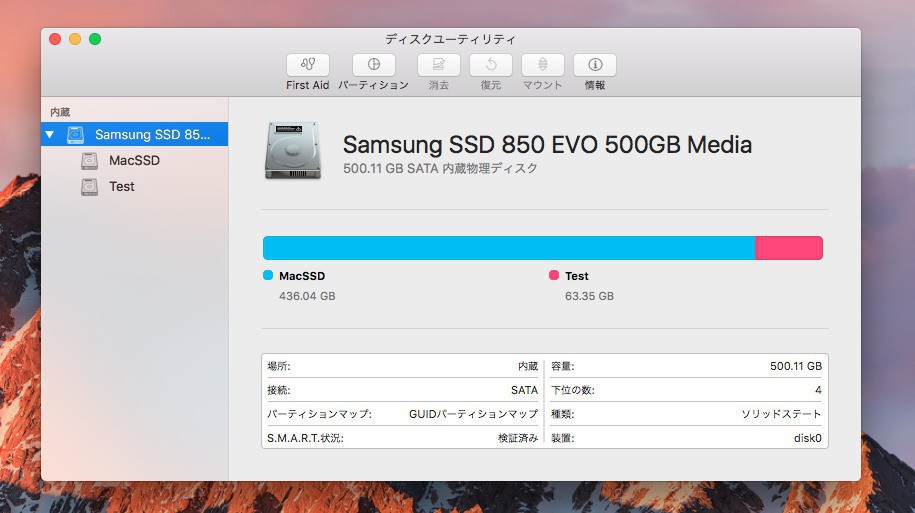Select the MacSSD volume in sidebar
This screenshot has height=513, width=915.
coord(134,160)
